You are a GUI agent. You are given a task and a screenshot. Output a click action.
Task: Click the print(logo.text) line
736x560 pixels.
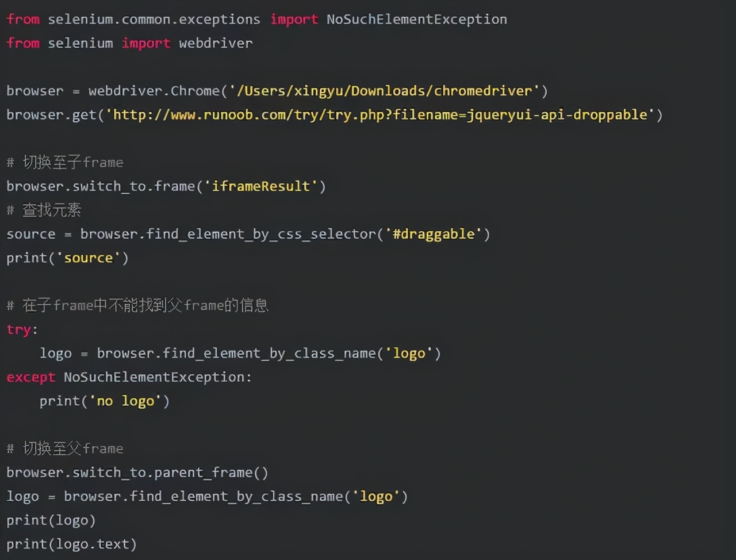tap(71, 544)
